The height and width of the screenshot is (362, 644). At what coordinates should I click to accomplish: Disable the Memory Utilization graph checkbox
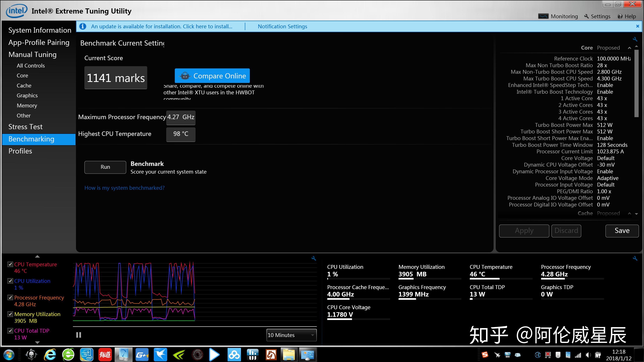point(10,314)
